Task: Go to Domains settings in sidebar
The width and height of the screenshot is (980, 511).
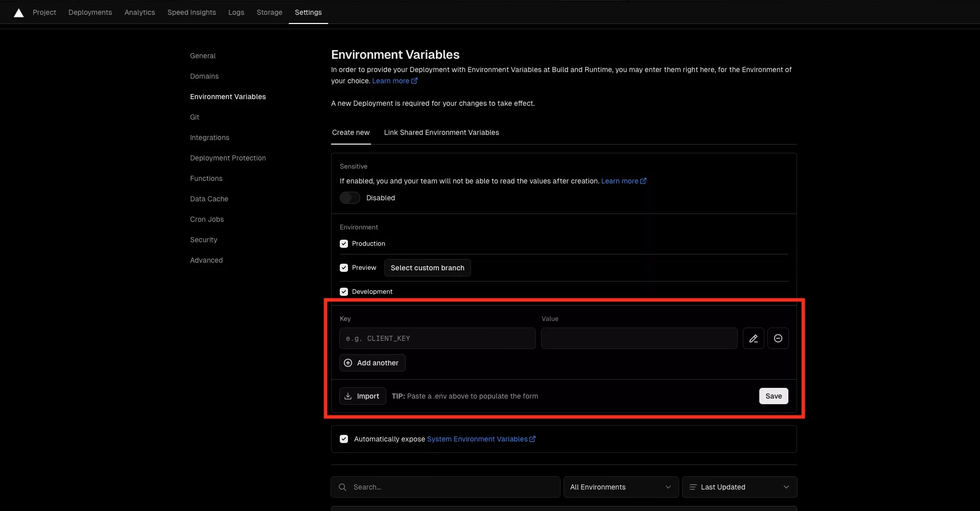Action: (x=204, y=76)
